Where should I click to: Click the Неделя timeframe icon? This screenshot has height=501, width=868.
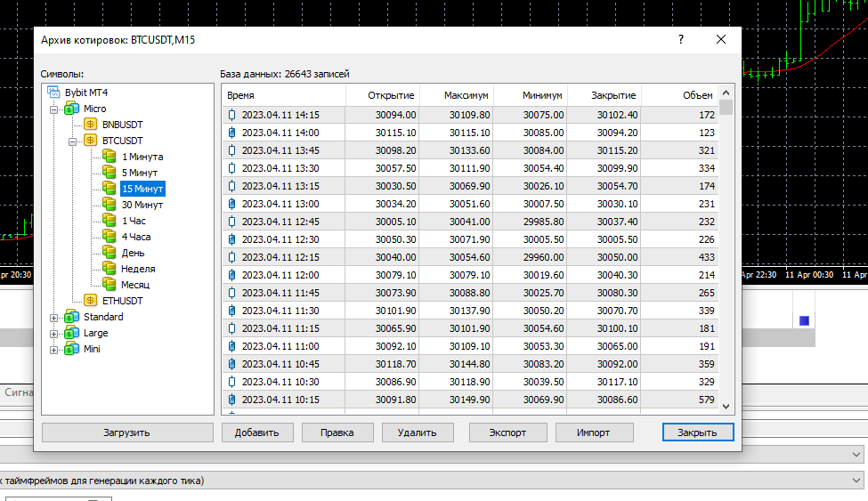coord(109,269)
